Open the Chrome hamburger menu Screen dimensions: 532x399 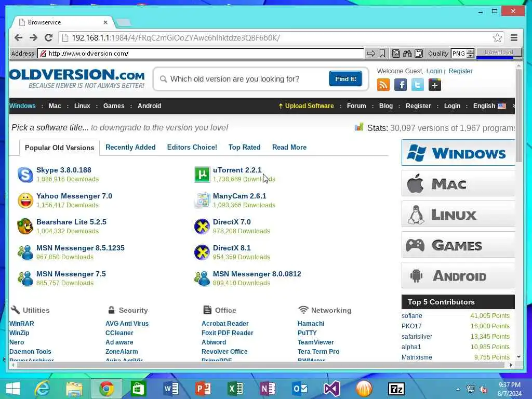click(514, 37)
